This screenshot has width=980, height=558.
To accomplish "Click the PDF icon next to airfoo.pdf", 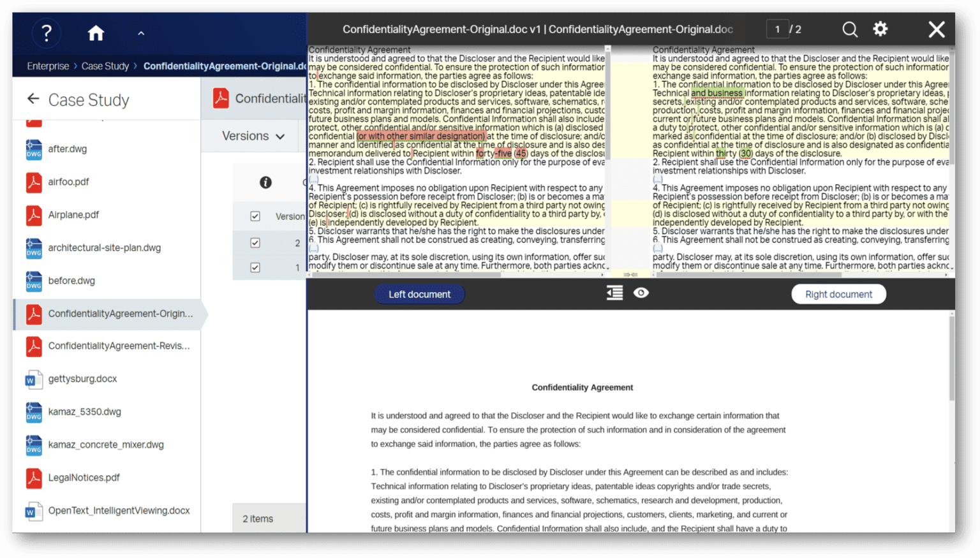I will tap(34, 182).
